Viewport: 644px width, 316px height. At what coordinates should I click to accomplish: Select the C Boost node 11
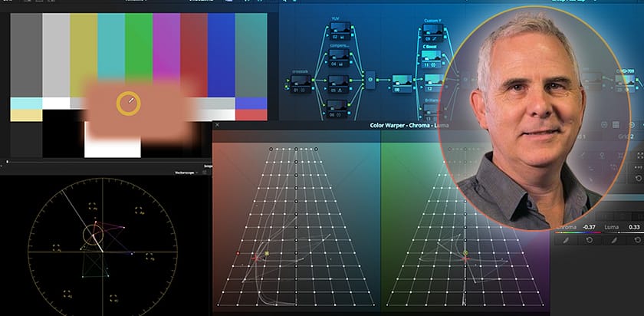coord(431,59)
